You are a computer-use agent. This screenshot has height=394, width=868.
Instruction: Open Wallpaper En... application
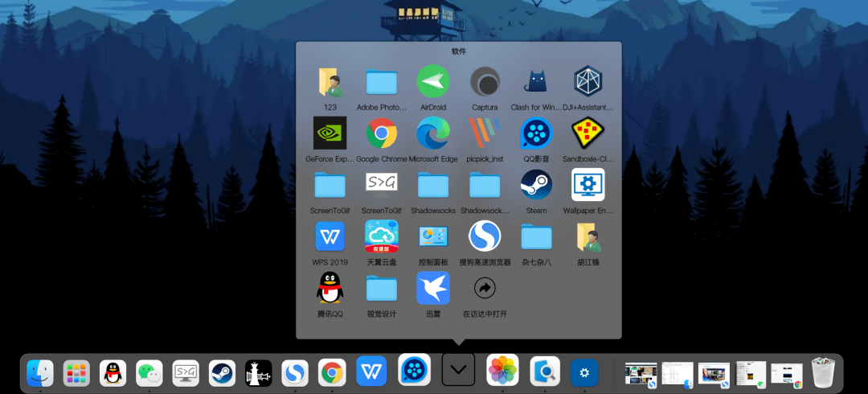588,184
